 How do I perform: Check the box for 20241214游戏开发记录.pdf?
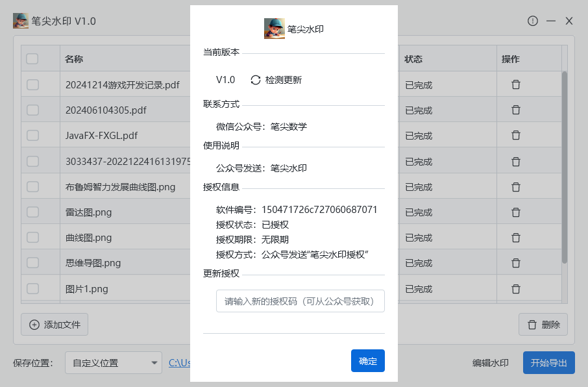[32, 84]
